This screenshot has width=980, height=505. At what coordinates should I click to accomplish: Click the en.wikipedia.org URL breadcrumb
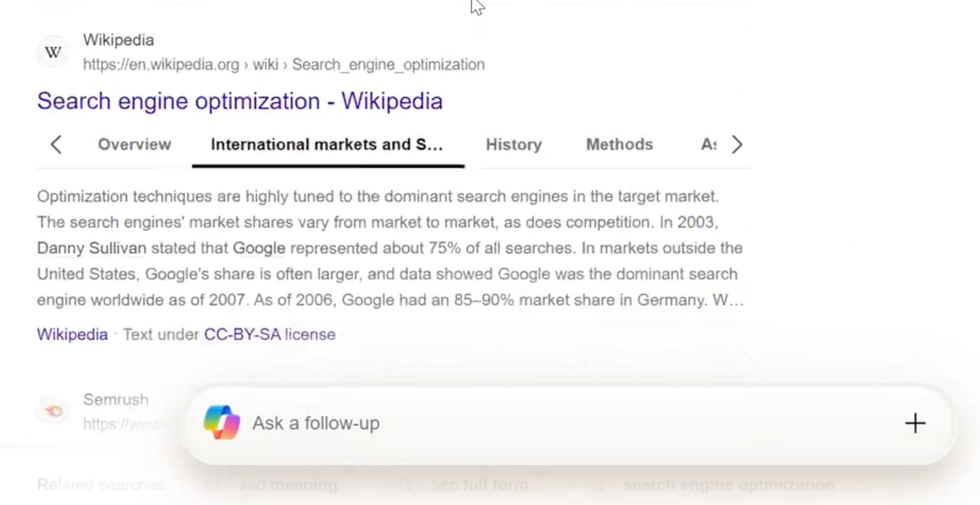pos(284,65)
